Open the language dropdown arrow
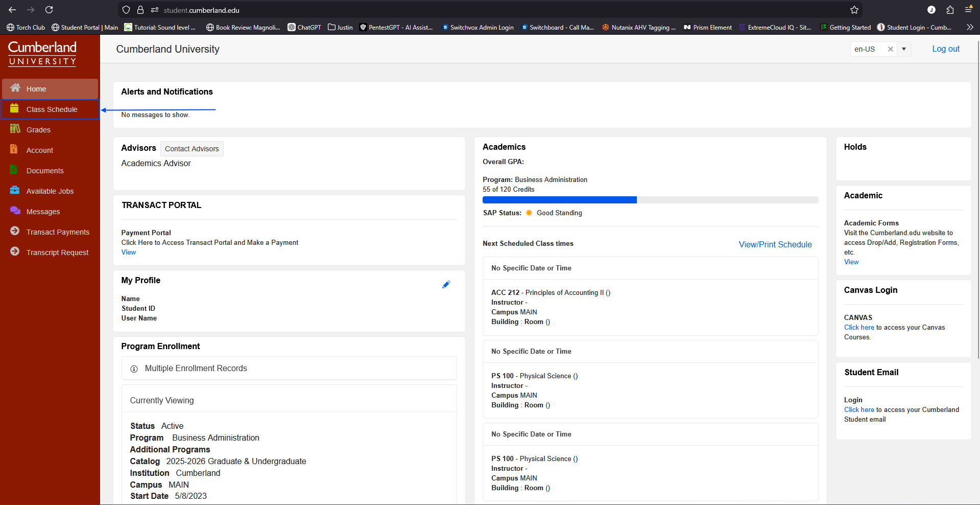 904,49
